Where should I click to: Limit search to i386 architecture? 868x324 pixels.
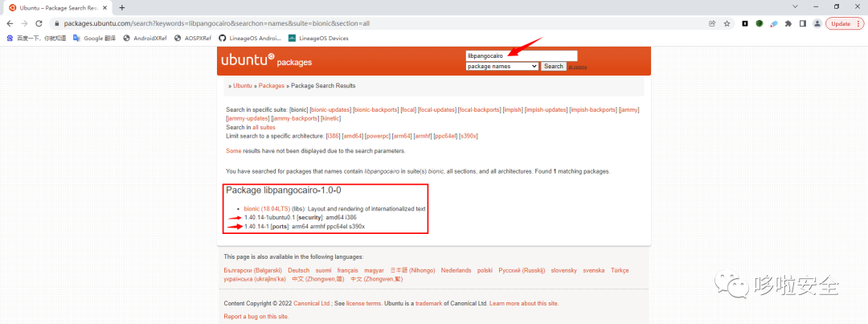(x=334, y=136)
